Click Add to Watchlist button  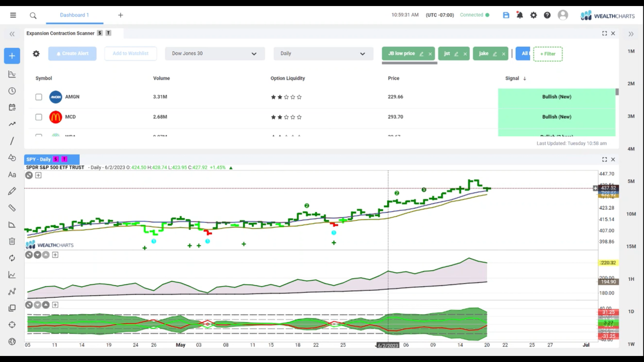(x=130, y=54)
